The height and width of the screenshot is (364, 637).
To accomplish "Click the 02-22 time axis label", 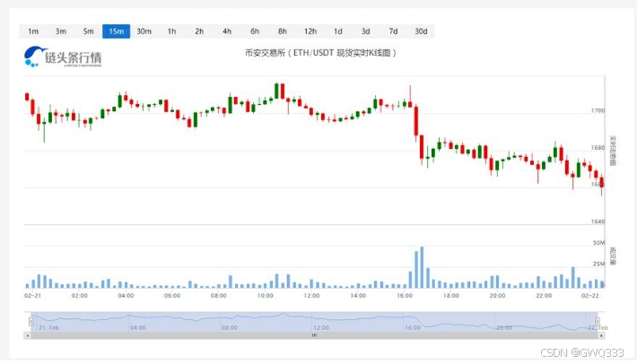I will tap(590, 296).
